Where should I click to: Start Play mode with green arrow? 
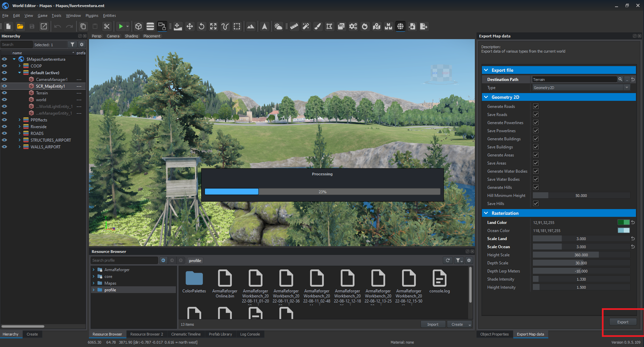tap(121, 26)
